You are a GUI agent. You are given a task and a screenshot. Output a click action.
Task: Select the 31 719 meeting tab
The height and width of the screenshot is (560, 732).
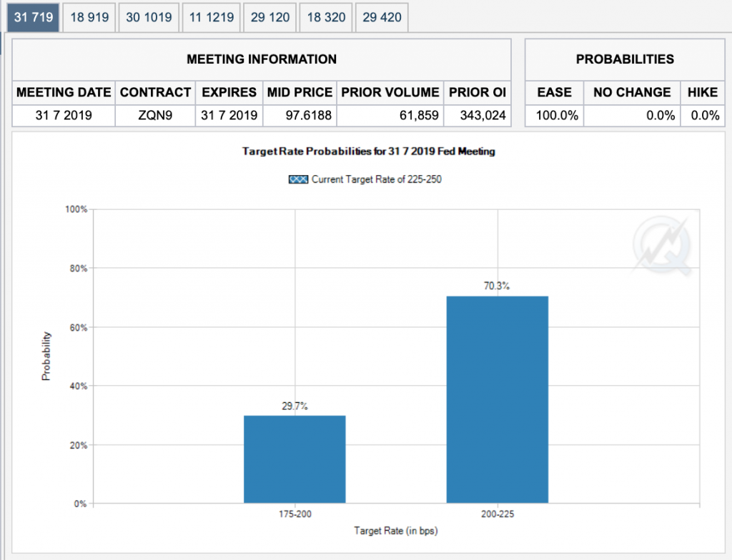[x=33, y=17]
